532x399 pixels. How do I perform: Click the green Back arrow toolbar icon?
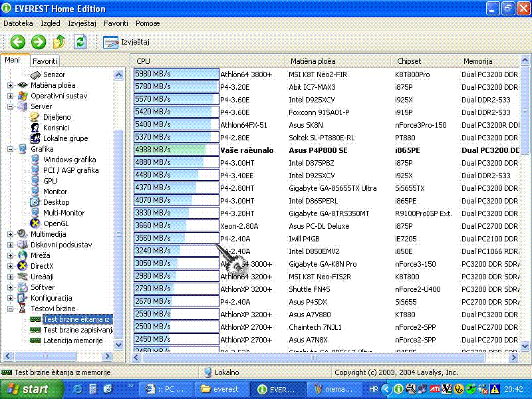pyautogui.click(x=18, y=42)
